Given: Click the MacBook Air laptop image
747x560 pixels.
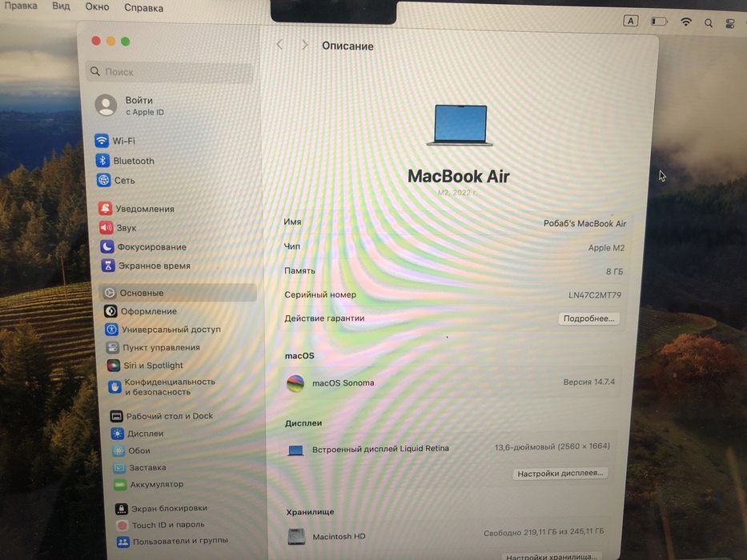Looking at the screenshot, I should (460, 126).
